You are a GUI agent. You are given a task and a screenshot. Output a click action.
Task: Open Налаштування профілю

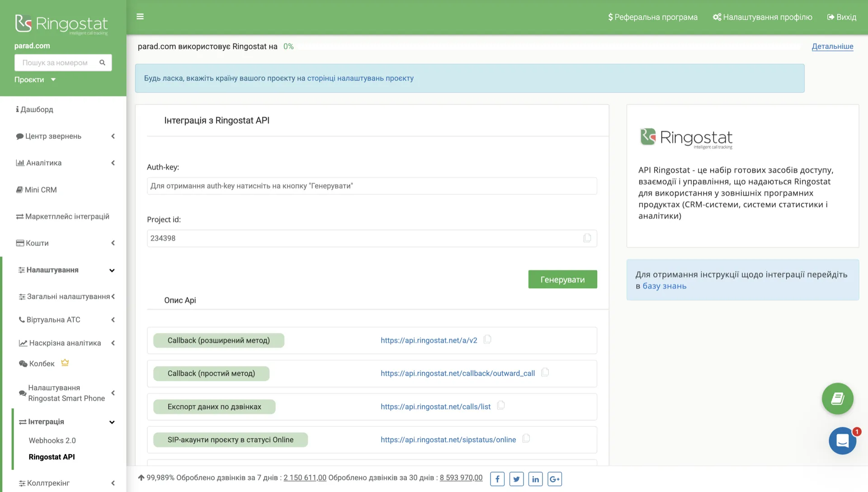point(762,17)
